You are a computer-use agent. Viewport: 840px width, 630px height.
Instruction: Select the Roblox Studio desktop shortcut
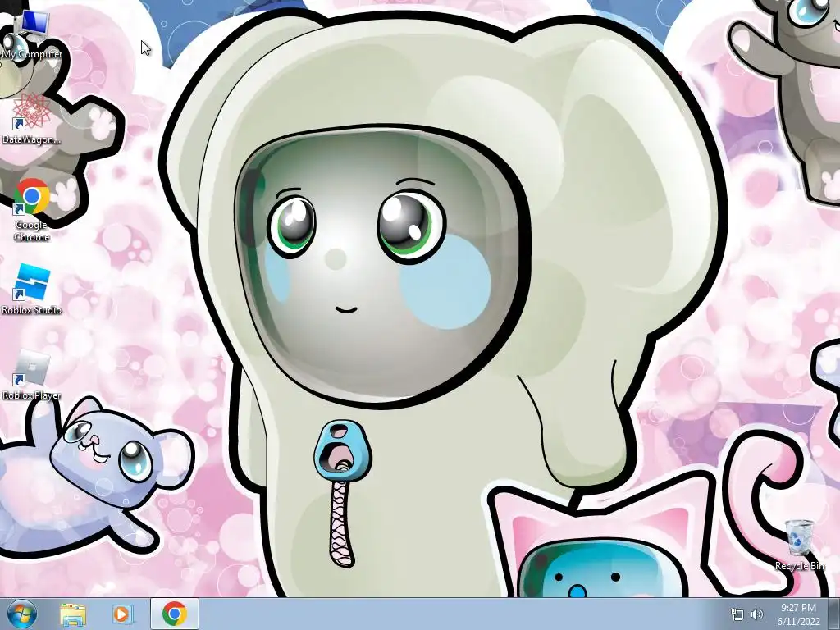pos(32,289)
